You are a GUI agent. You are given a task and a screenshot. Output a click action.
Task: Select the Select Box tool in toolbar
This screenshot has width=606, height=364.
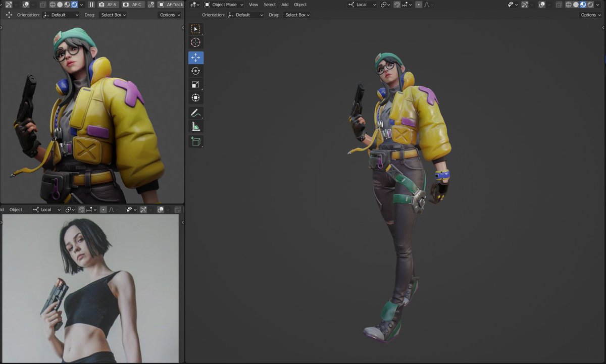(196, 29)
